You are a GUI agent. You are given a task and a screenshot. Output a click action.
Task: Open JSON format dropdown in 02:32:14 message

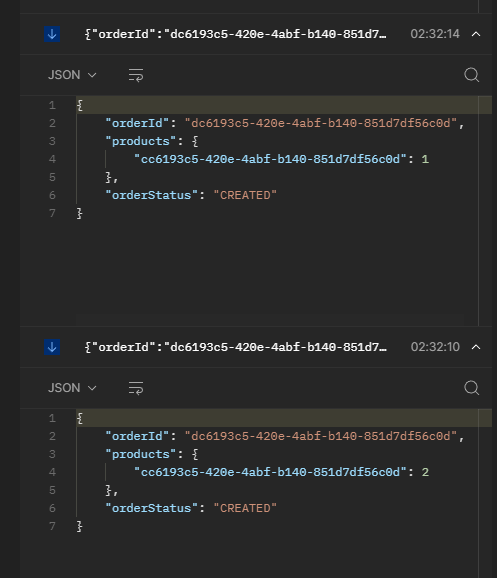click(72, 75)
